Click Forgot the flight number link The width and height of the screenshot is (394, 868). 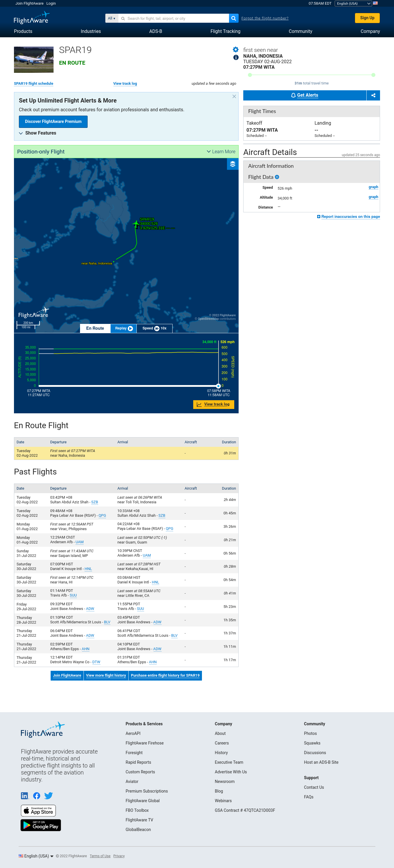pos(265,18)
